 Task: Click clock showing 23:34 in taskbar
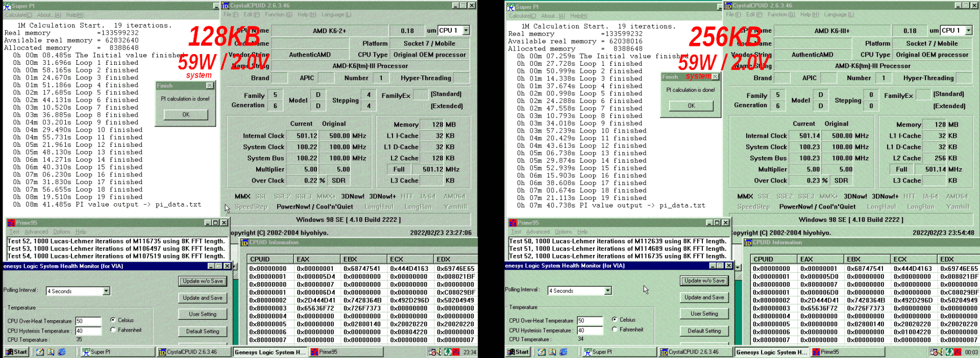click(x=470, y=352)
